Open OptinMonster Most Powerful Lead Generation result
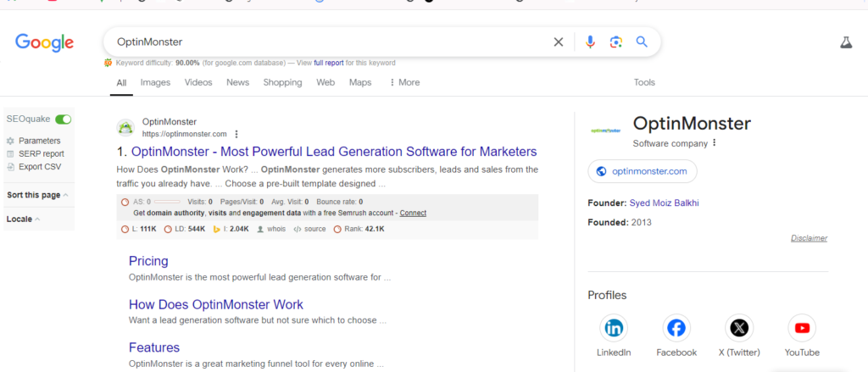The width and height of the screenshot is (868, 372). tap(334, 152)
